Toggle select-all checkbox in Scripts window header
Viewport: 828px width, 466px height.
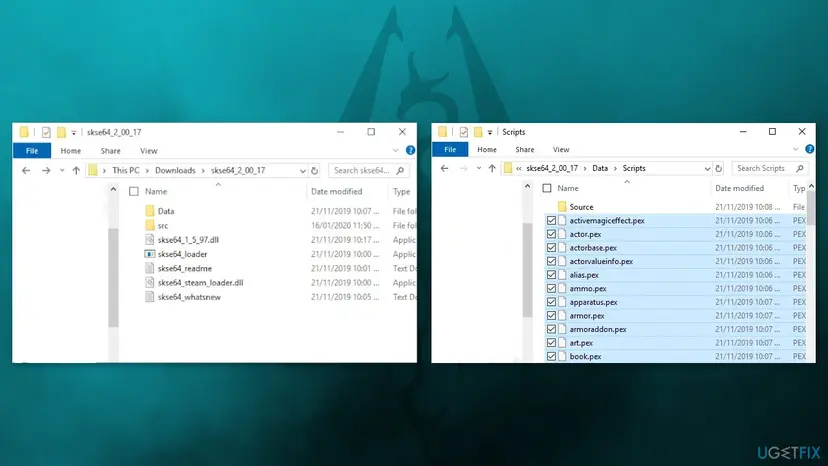(x=547, y=188)
